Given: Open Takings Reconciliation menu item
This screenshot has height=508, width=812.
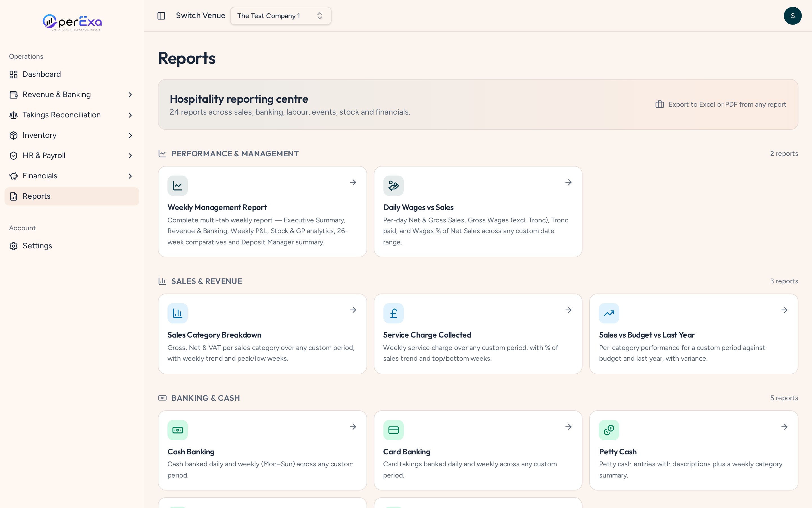Looking at the screenshot, I should click(72, 115).
